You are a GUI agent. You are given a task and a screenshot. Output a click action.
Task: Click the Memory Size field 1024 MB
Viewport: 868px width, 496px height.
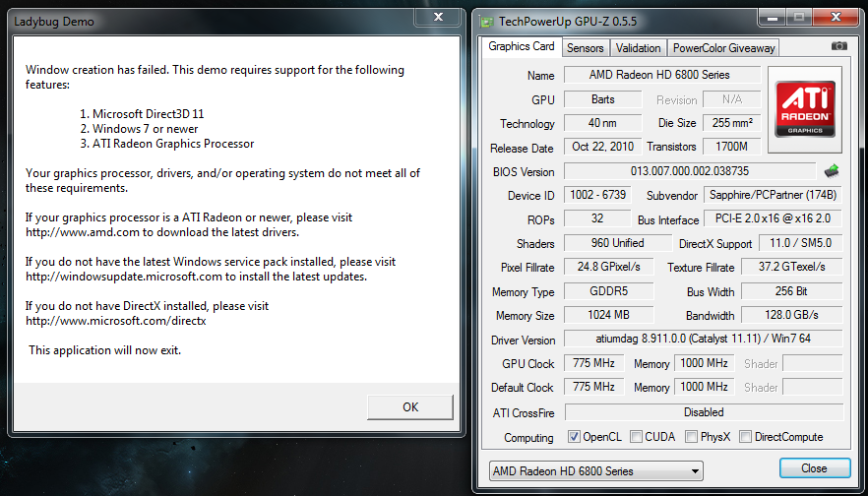(x=608, y=315)
